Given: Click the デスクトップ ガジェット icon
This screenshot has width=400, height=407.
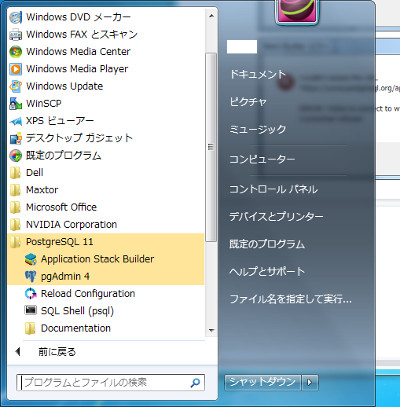Looking at the screenshot, I should pos(15,138).
